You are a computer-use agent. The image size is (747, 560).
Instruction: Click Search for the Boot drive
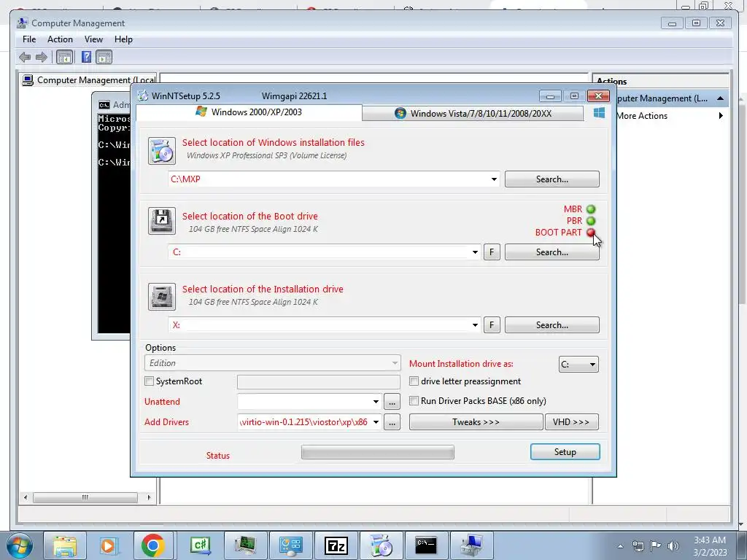[552, 252]
